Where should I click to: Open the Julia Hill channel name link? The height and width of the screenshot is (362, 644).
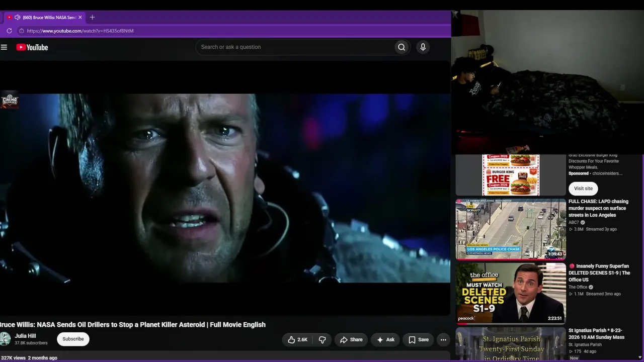point(25,336)
